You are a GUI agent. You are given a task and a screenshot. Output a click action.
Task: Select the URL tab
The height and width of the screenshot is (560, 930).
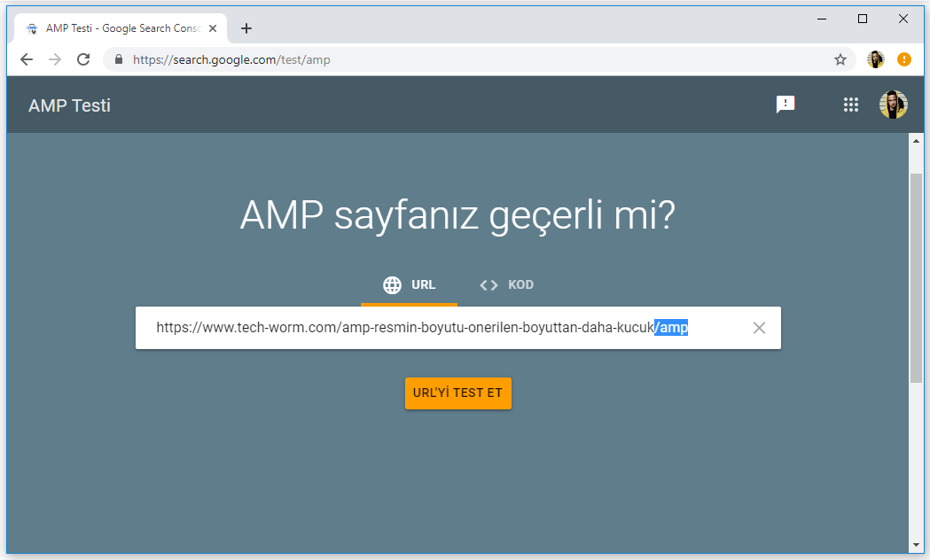pyautogui.click(x=409, y=285)
